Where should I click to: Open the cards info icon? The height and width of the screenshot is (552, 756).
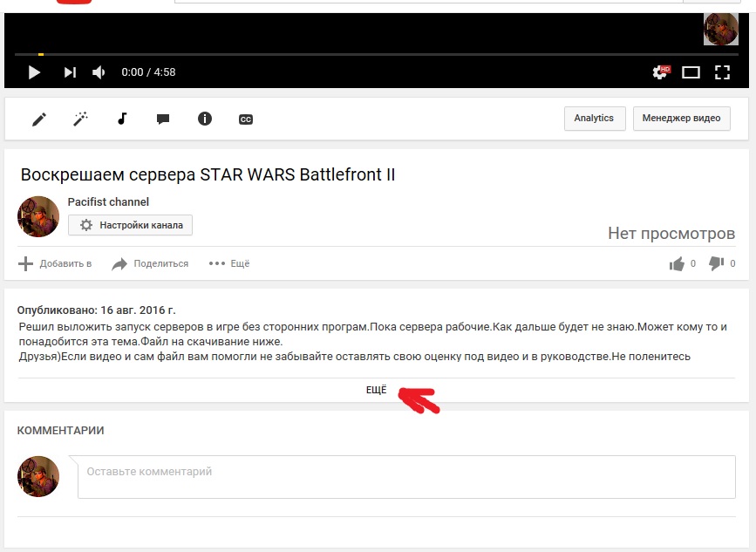pos(204,119)
